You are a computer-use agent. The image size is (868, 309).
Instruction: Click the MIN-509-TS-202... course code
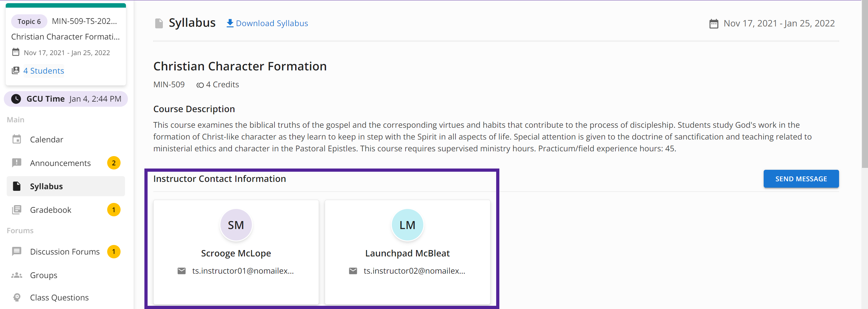click(85, 21)
